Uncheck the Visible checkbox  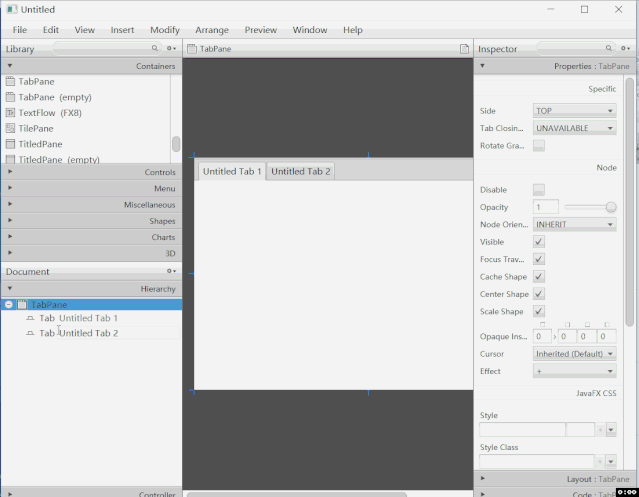(539, 242)
